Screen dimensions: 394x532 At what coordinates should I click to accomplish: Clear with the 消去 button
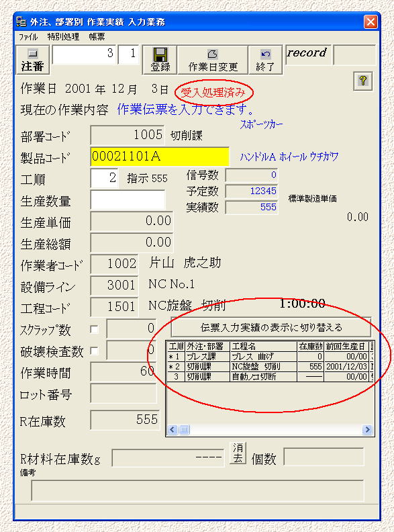point(238,453)
